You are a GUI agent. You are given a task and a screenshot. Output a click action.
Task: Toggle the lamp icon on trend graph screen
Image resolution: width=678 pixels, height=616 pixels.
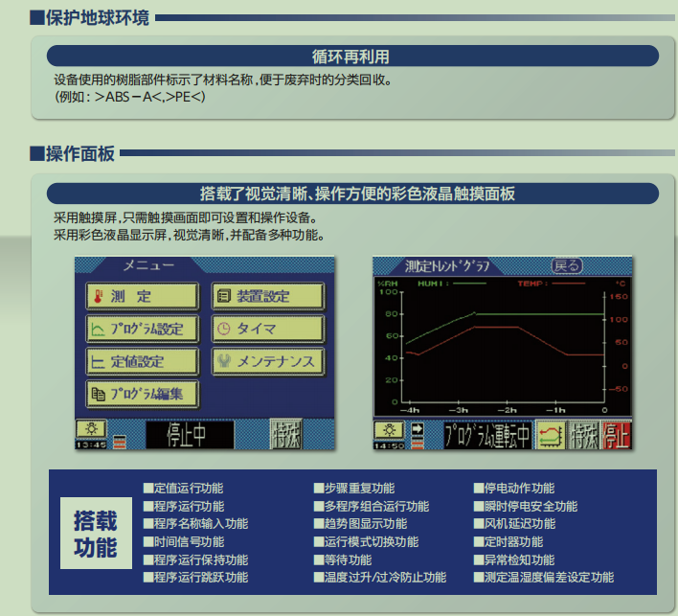(389, 430)
